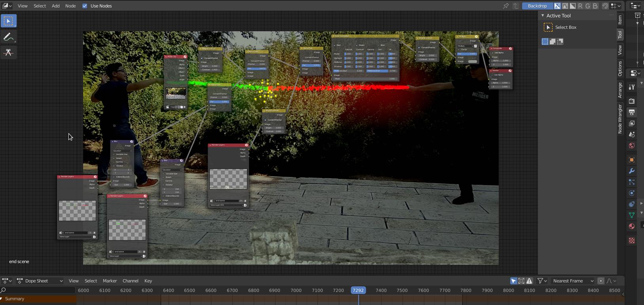Open View Layer properties tab
The width and height of the screenshot is (644, 305).
tap(632, 123)
